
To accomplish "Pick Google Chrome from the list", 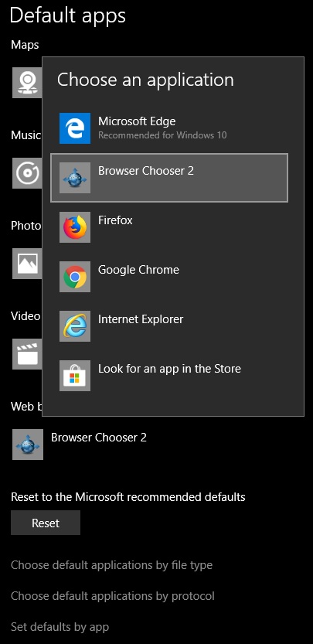I will point(169,277).
